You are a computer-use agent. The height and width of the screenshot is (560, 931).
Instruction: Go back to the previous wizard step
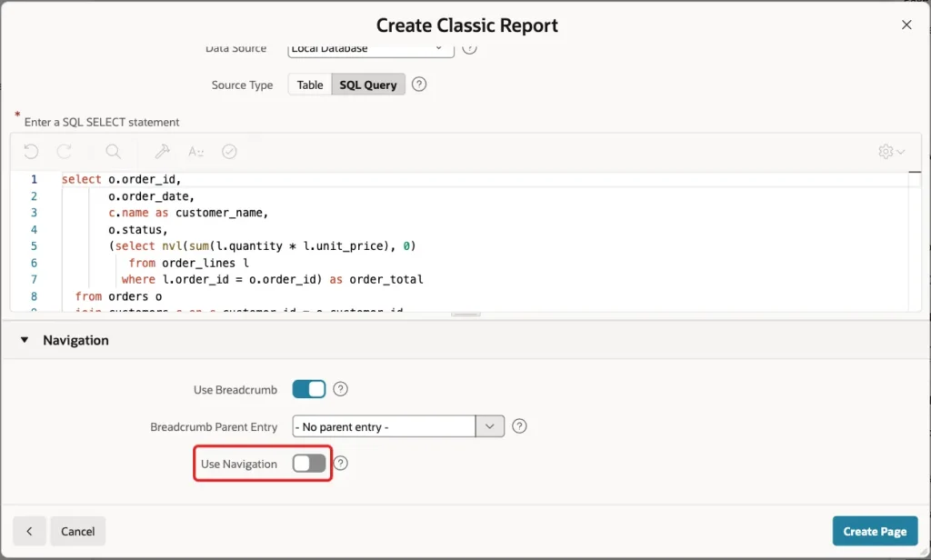[x=29, y=531]
